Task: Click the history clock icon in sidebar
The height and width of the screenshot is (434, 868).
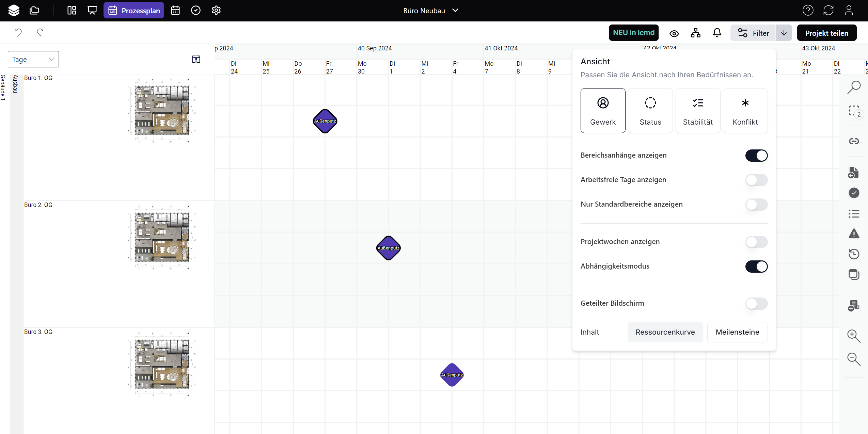Action: click(854, 254)
